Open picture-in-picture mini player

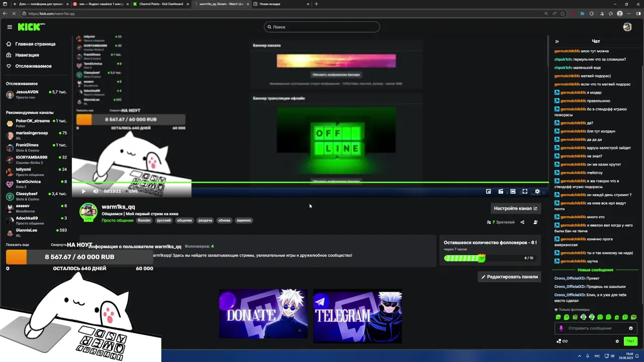(489, 191)
